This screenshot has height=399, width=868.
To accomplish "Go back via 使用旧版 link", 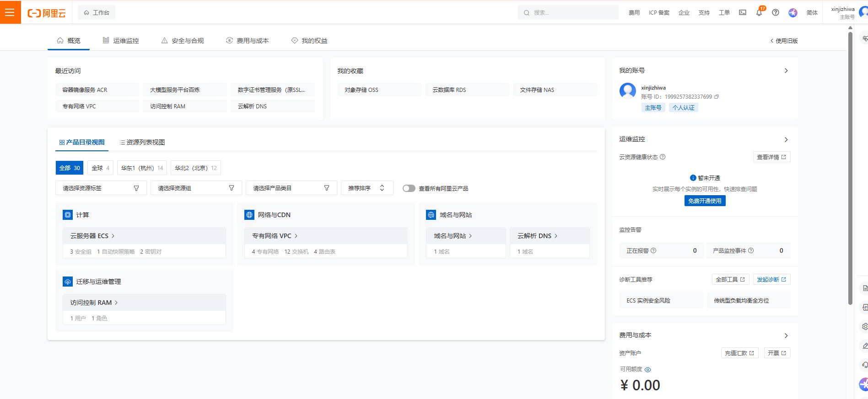I will click(784, 41).
